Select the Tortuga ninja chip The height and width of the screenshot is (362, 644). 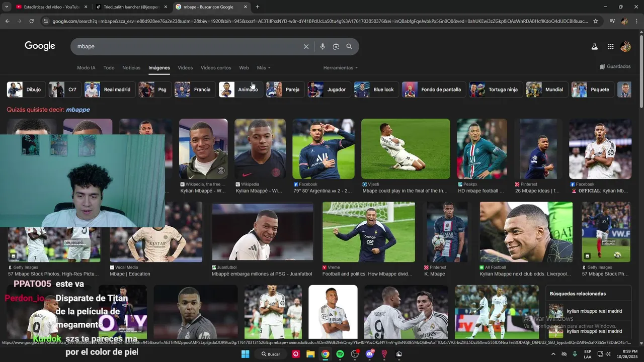point(496,89)
